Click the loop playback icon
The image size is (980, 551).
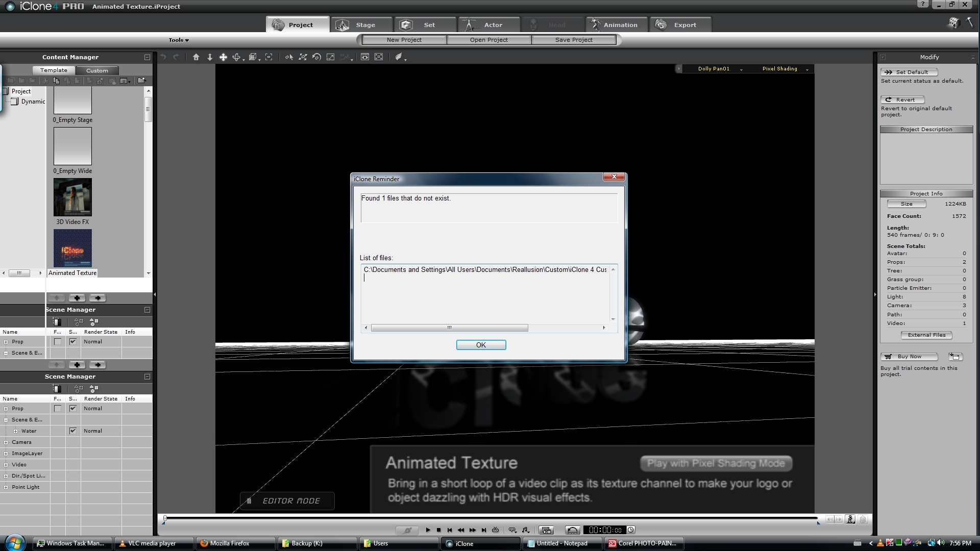click(x=495, y=530)
